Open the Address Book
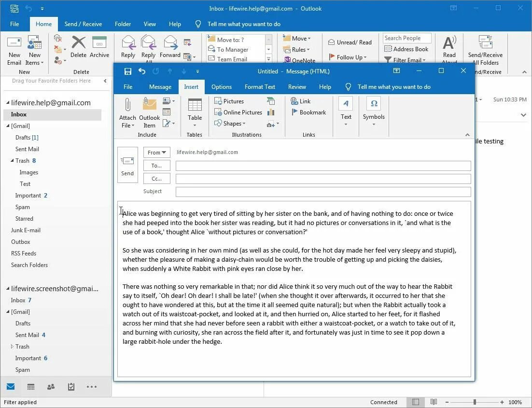Viewport: 532px width, 408px height. 406,49
